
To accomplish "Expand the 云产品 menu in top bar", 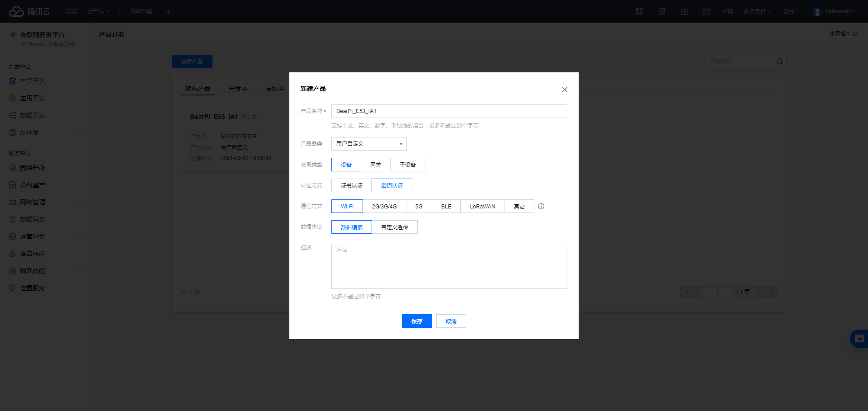I will 99,11.
